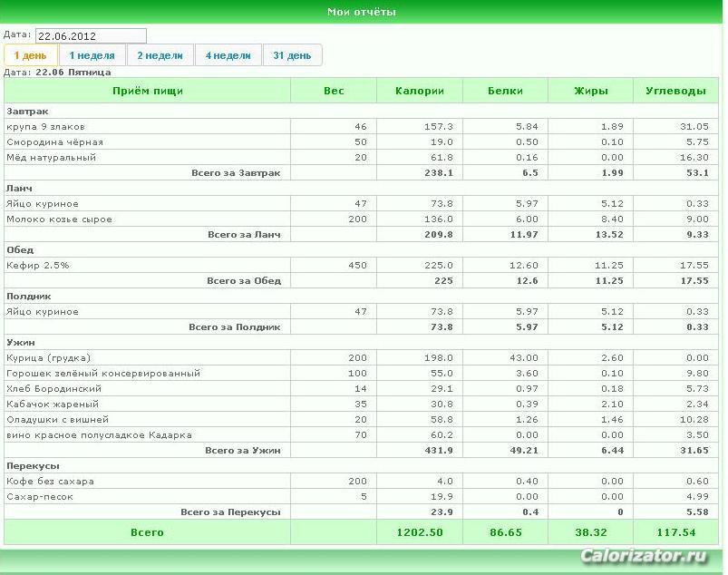Click the 'Белки' column header
The height and width of the screenshot is (575, 728).
[505, 91]
